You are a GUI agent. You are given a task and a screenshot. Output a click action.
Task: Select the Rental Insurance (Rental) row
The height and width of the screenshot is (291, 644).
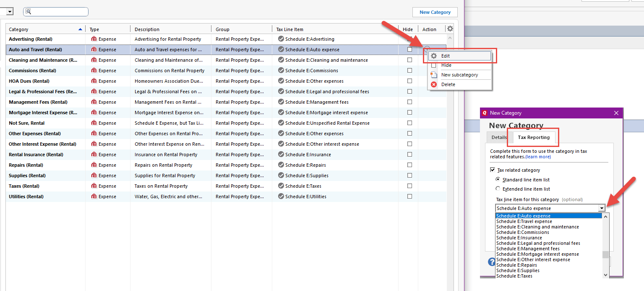(227, 155)
